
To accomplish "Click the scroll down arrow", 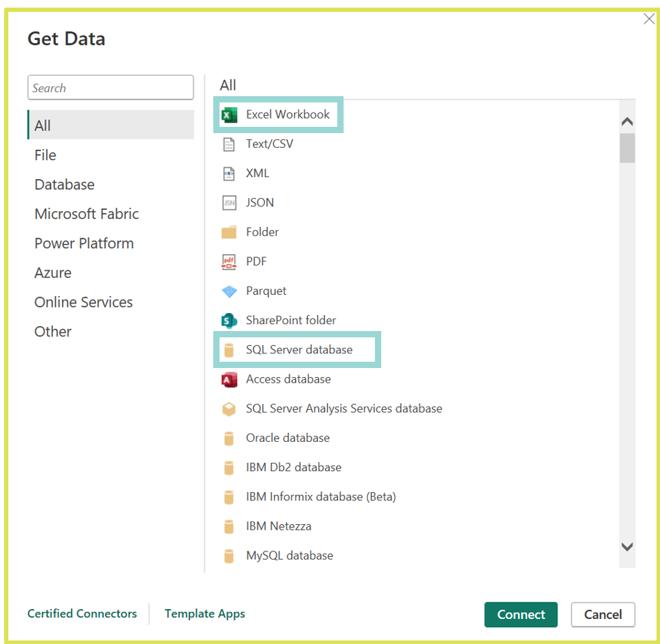I will point(627,546).
